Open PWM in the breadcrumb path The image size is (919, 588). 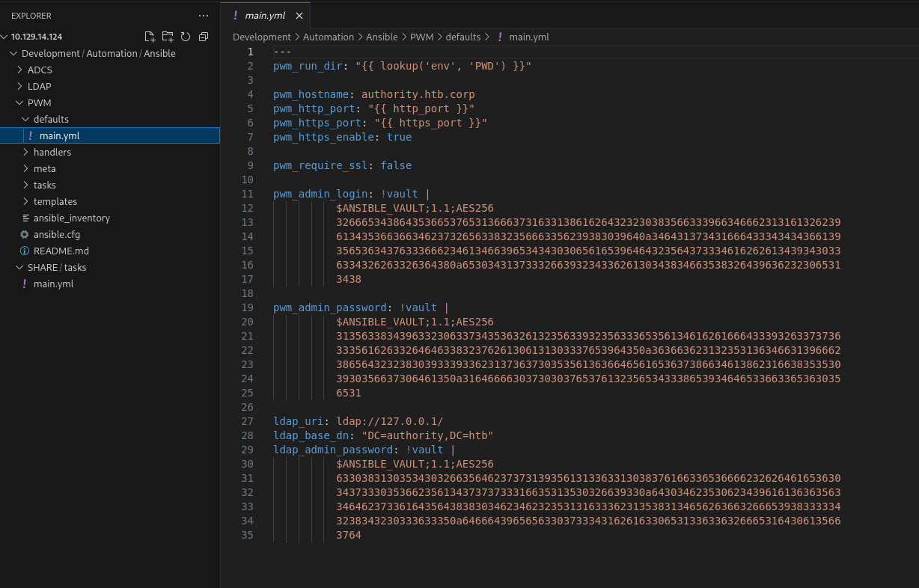(422, 37)
